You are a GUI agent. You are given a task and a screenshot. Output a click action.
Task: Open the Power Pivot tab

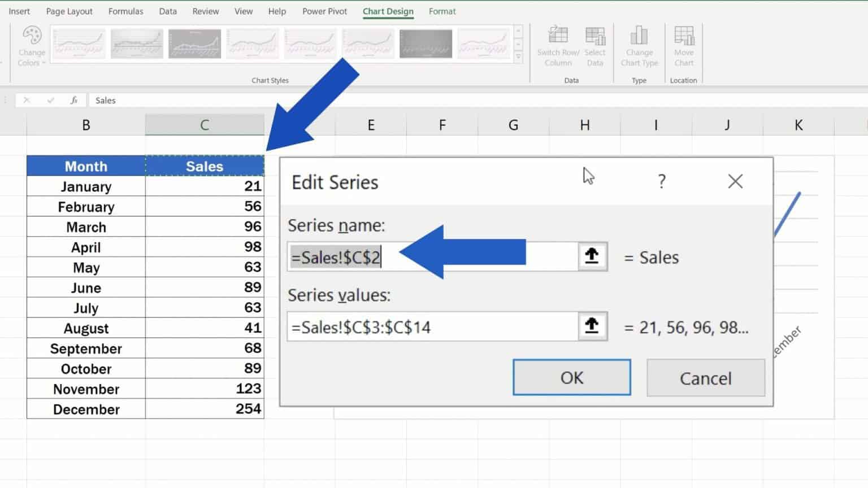[x=324, y=11]
